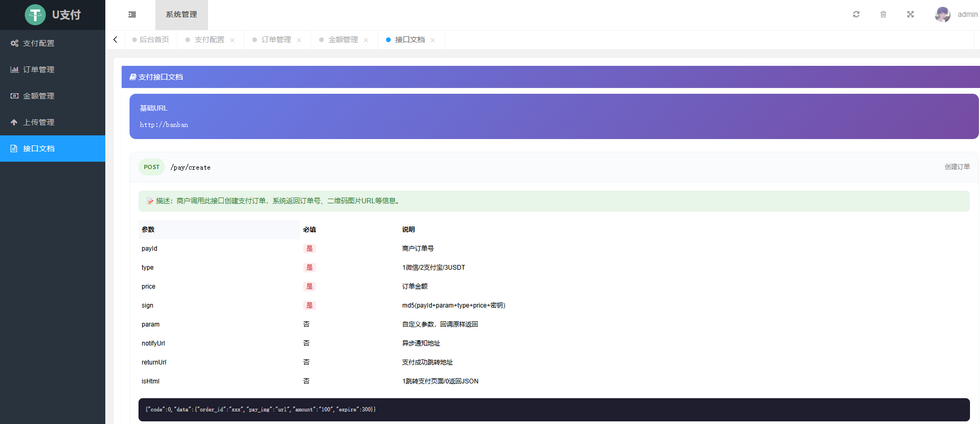The image size is (980, 424).
Task: Open 接口文档 in the sidebar
Action: 53,149
